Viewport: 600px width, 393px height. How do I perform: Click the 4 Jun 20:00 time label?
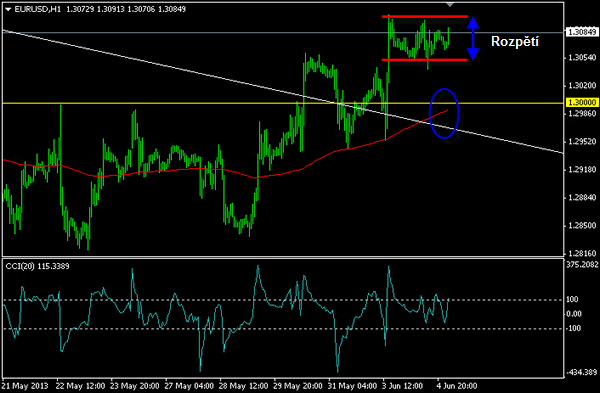pos(457,386)
